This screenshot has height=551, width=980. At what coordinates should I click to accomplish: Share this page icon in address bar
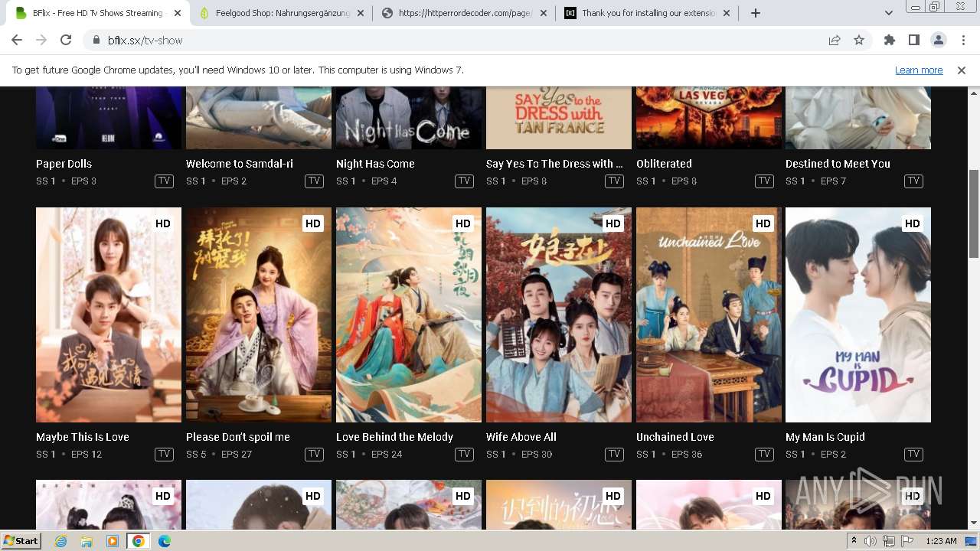pos(835,41)
